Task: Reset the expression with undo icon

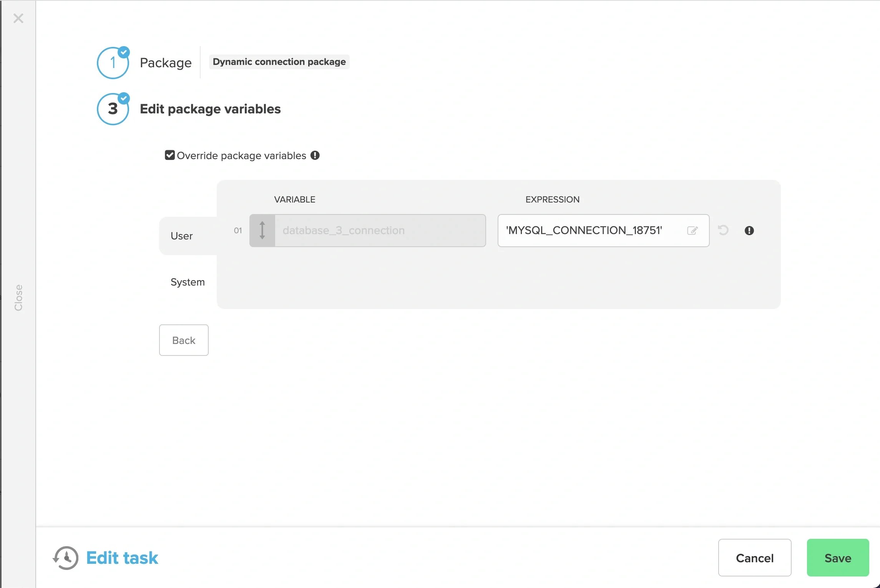Action: [723, 230]
